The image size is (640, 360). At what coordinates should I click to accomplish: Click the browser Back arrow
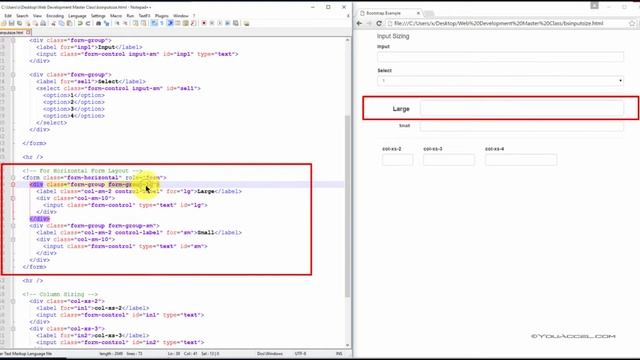359,23
